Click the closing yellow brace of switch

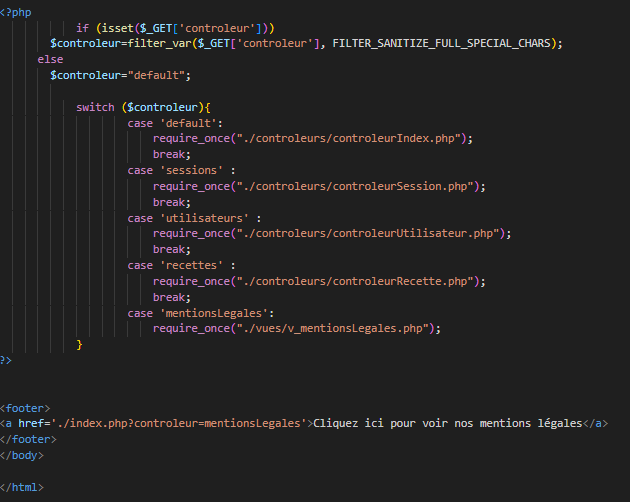click(80, 345)
